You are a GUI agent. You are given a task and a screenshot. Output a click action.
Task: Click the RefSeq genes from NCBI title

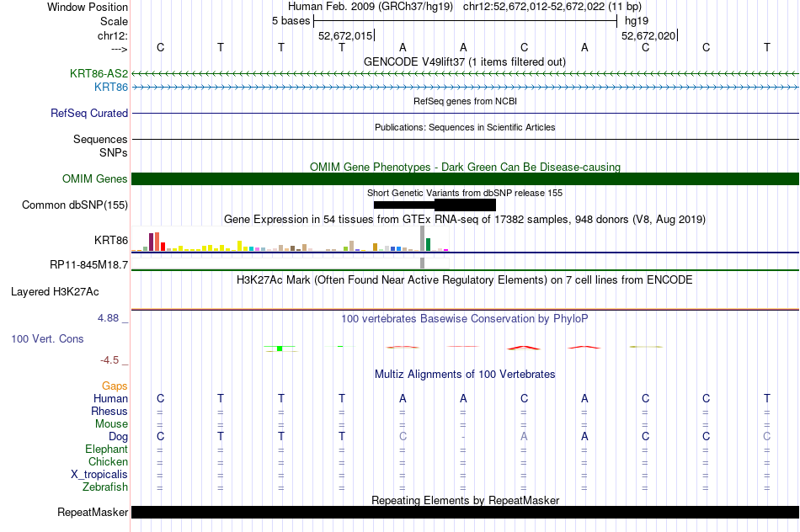[466, 102]
